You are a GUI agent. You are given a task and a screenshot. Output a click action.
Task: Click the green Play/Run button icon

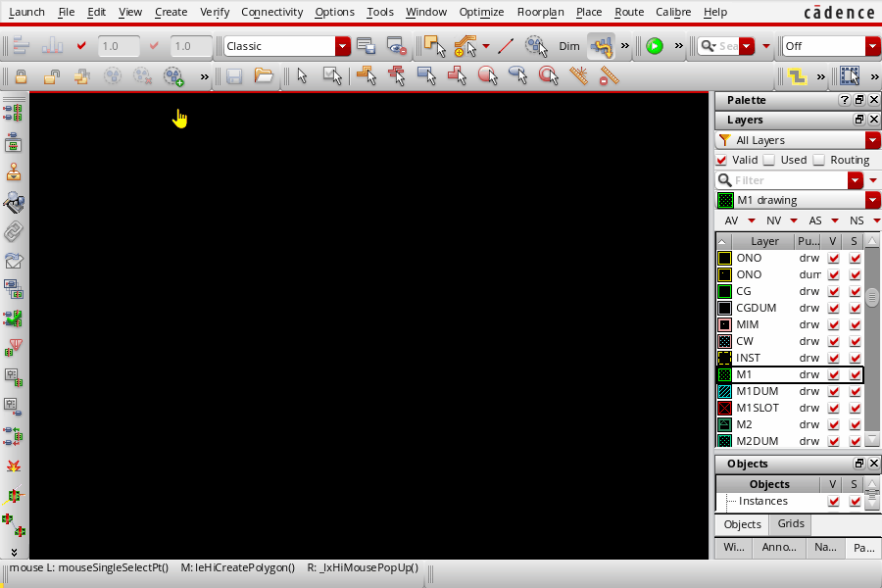coord(654,46)
